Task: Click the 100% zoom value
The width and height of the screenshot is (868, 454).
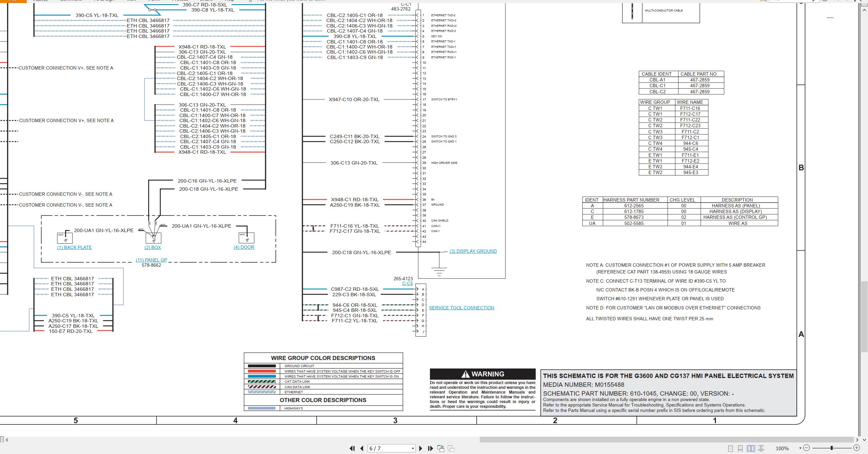Action: point(782,449)
